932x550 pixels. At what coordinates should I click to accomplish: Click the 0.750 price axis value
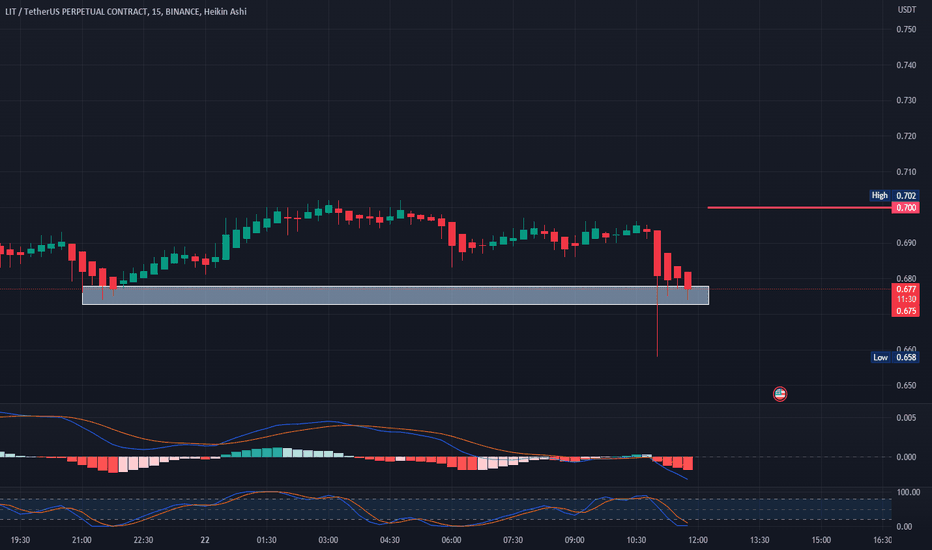pyautogui.click(x=906, y=29)
